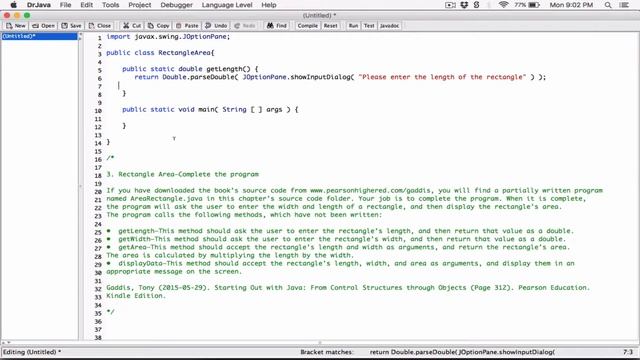Open the Language Level menu
The height and width of the screenshot is (360, 640).
point(227,5)
